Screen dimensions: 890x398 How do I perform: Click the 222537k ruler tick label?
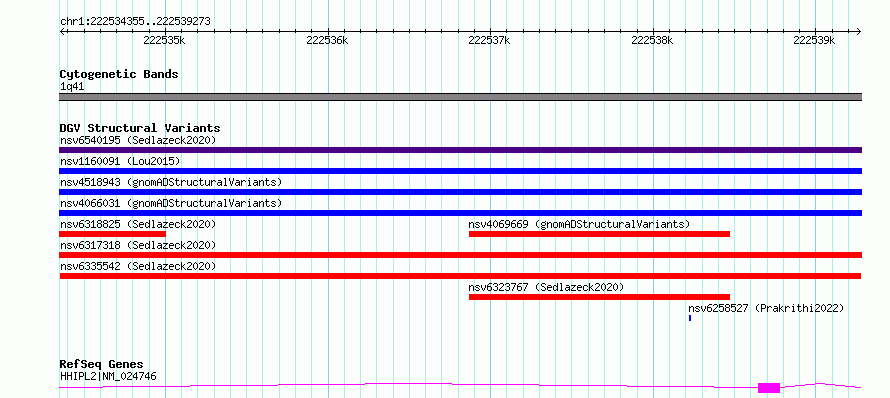tap(489, 41)
